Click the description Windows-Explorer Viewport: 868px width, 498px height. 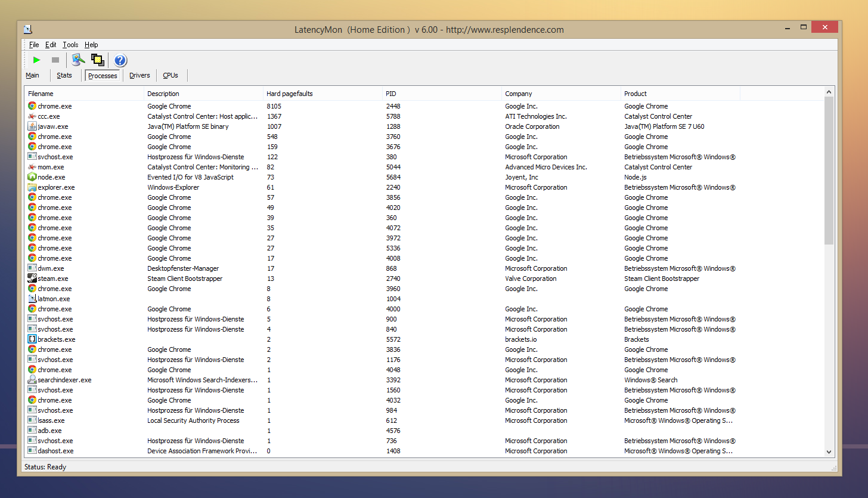173,187
